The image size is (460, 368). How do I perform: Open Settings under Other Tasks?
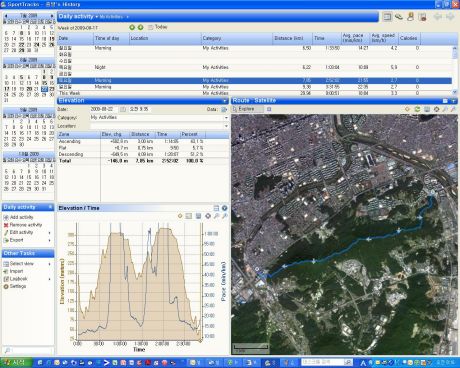click(x=15, y=286)
